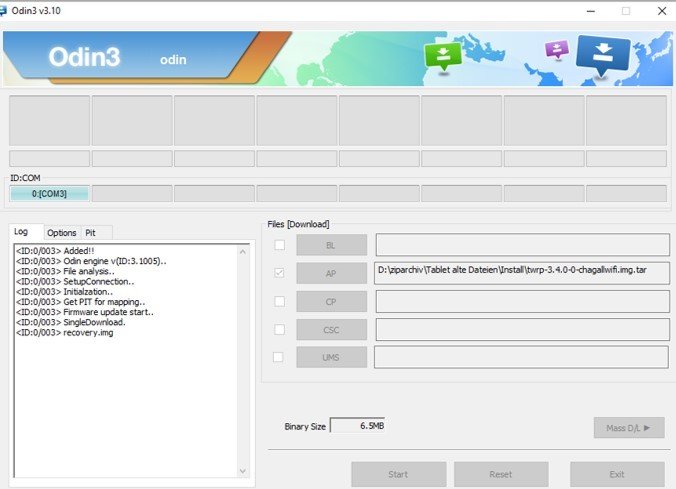This screenshot has height=489, width=676.
Task: Click the 'SingleDownload.' log line
Action: click(71, 322)
